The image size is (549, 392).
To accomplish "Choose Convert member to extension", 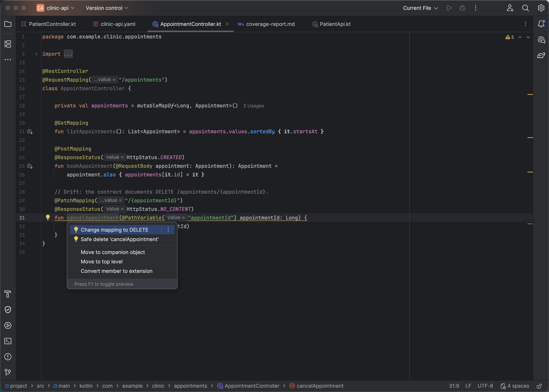I will point(122,271).
